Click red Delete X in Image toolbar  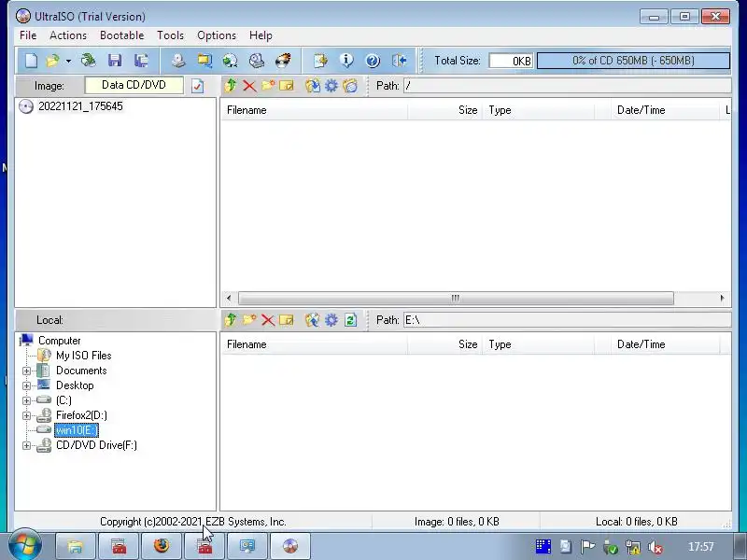click(x=249, y=86)
